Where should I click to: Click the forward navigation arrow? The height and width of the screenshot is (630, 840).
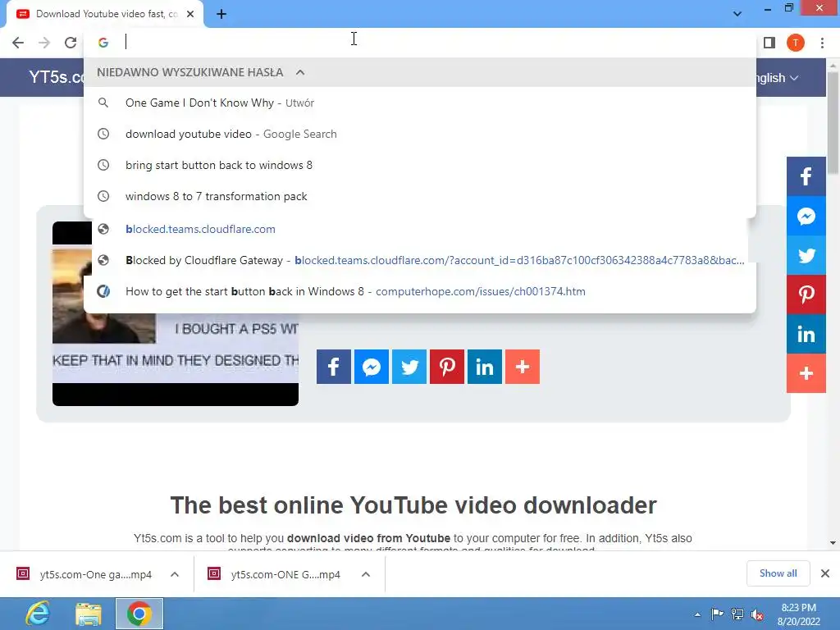tap(44, 43)
